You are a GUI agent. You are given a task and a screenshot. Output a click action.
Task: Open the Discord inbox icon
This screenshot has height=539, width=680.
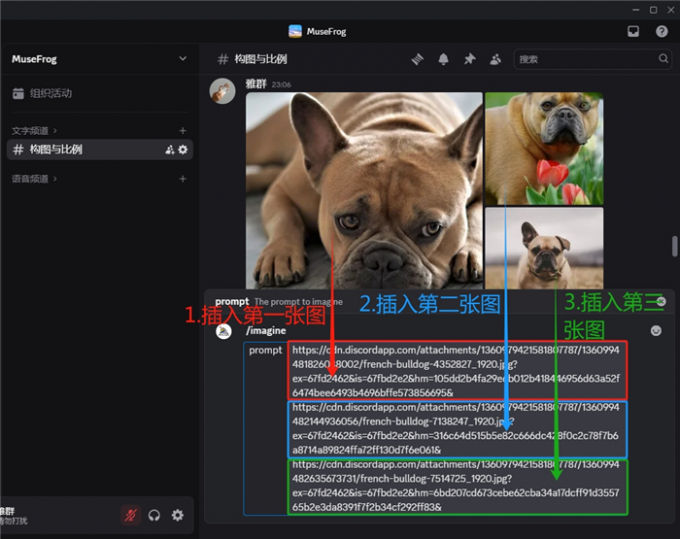point(633,31)
